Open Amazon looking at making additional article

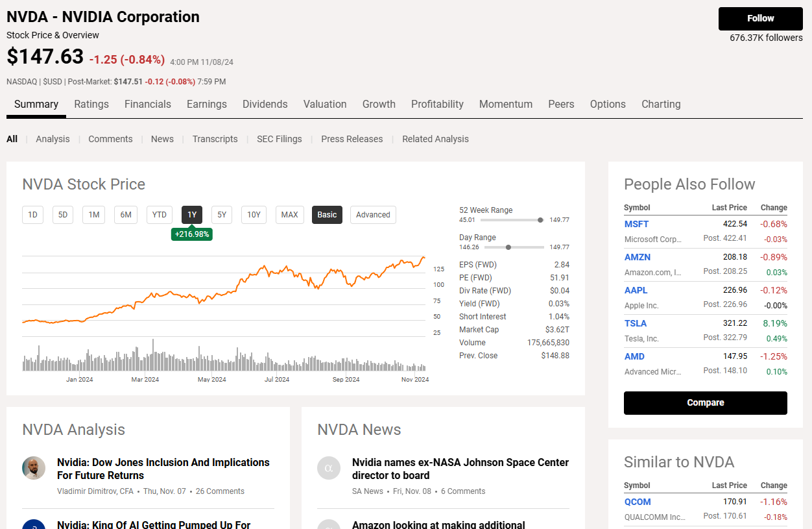click(x=438, y=524)
